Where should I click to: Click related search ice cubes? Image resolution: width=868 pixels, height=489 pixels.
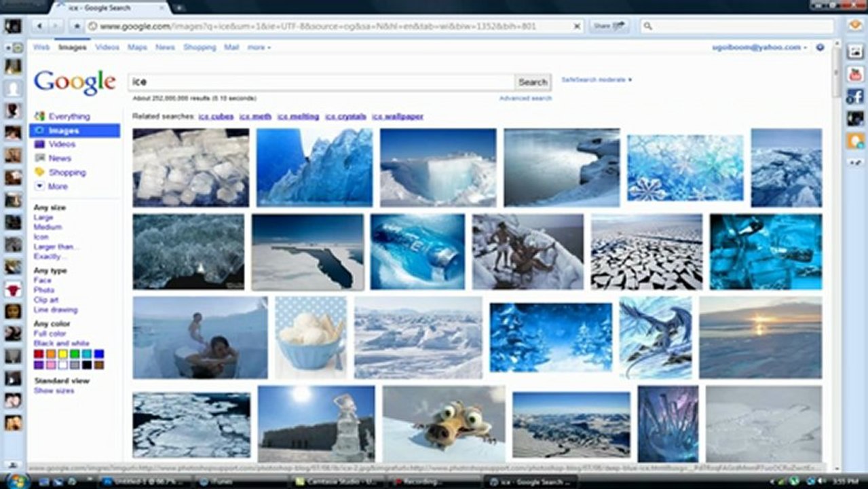[216, 117]
